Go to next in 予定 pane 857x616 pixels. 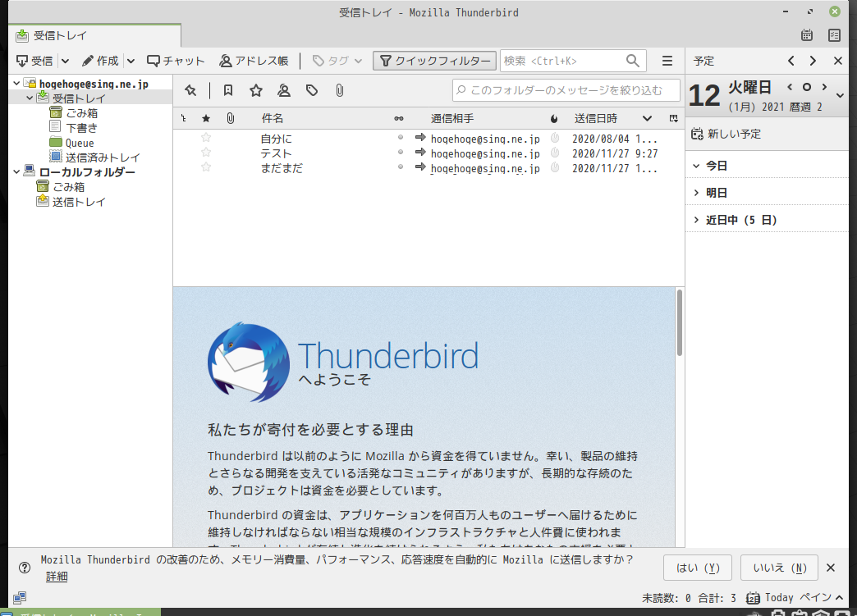pyautogui.click(x=813, y=61)
